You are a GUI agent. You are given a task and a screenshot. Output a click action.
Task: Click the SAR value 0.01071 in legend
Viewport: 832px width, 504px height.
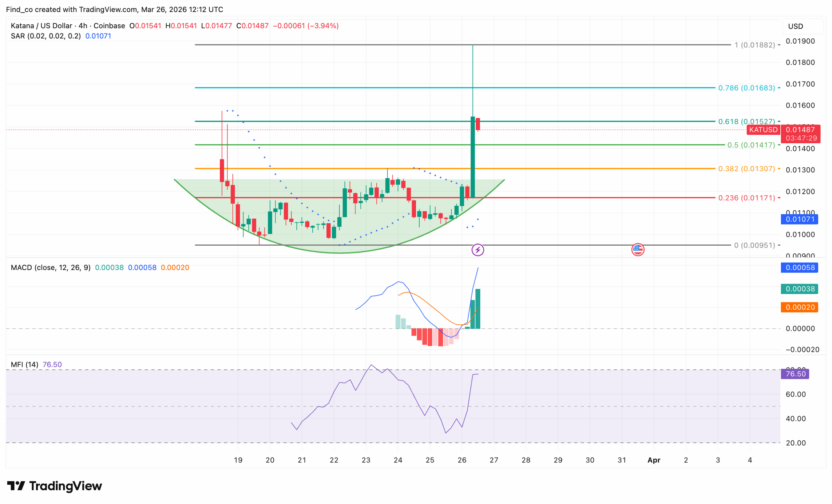[x=98, y=36]
